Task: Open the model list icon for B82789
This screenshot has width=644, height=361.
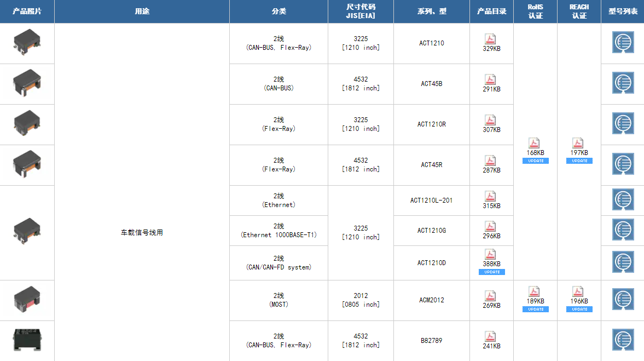Action: point(623,340)
